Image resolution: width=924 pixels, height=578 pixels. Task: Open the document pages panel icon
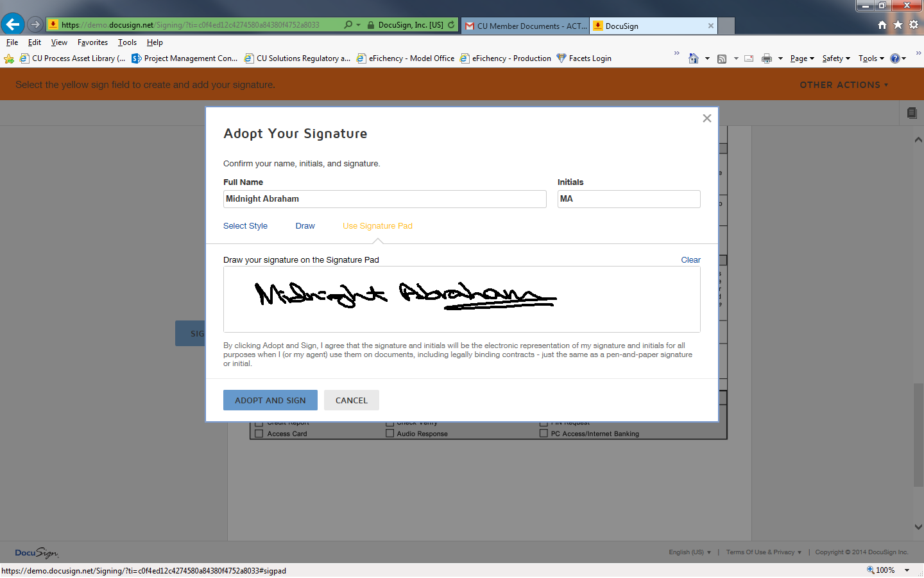pos(912,113)
